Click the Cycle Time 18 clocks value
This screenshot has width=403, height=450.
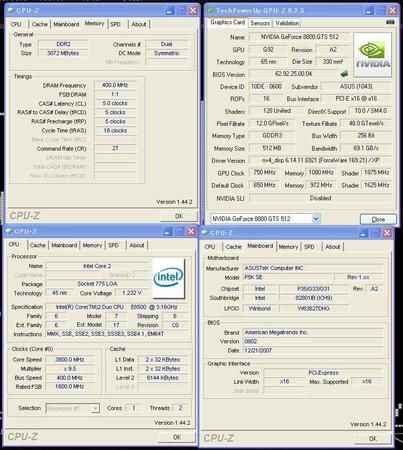(x=115, y=131)
